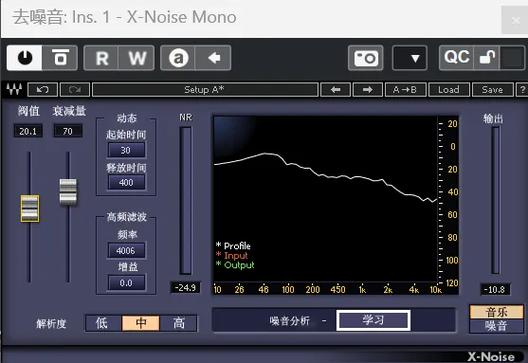528x363 pixels.
Task: Toggle the plugin power bypass button
Action: click(25, 58)
